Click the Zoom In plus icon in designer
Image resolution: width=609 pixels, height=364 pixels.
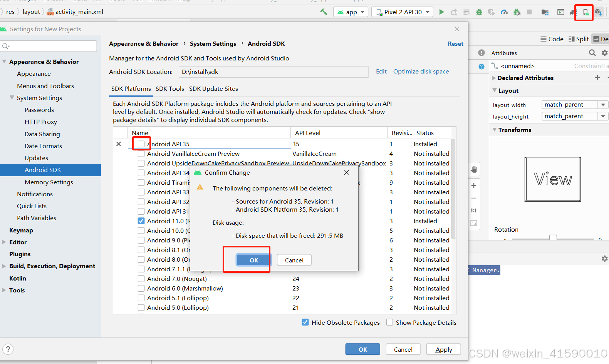tap(474, 185)
